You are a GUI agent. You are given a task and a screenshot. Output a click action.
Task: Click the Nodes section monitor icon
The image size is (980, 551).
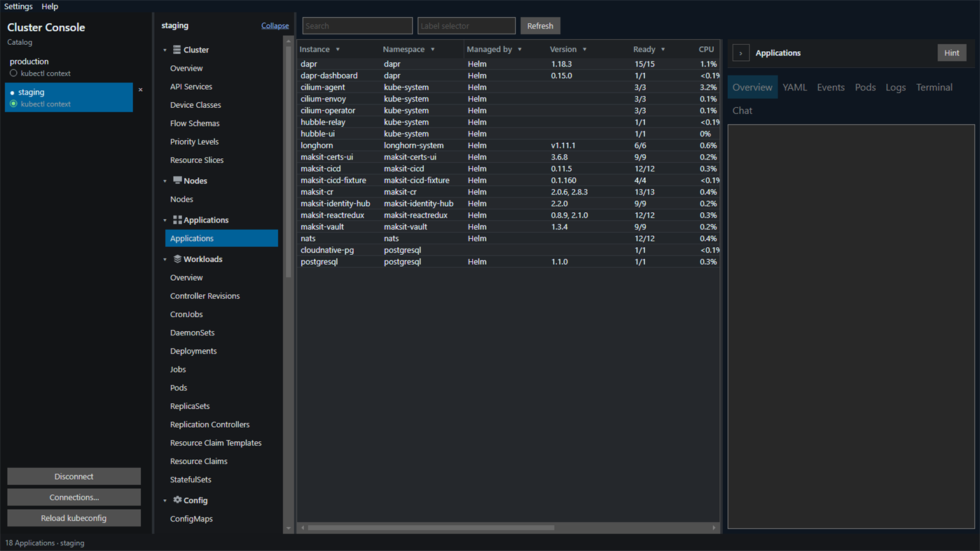tap(177, 181)
